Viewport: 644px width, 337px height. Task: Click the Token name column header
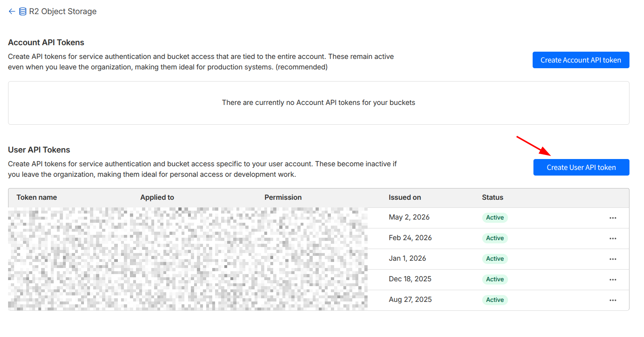coord(37,197)
